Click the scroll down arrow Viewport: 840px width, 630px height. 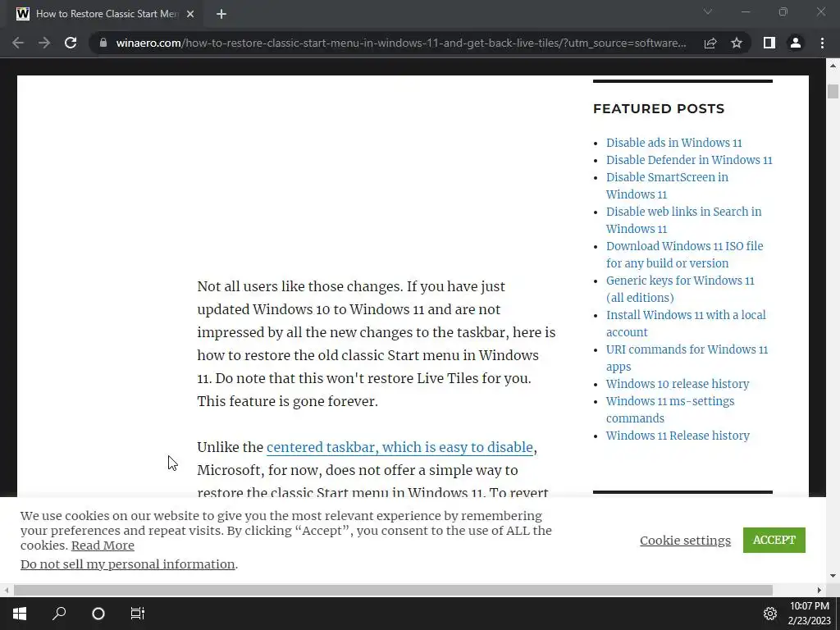click(833, 576)
